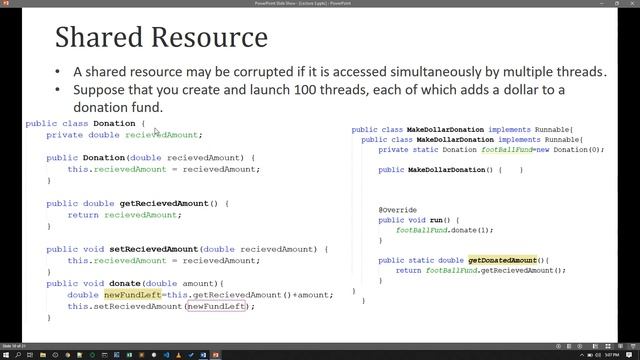Image resolution: width=640 pixels, height=360 pixels.
Task: Click 'private double recievedAmount;' code line
Action: click(x=124, y=135)
